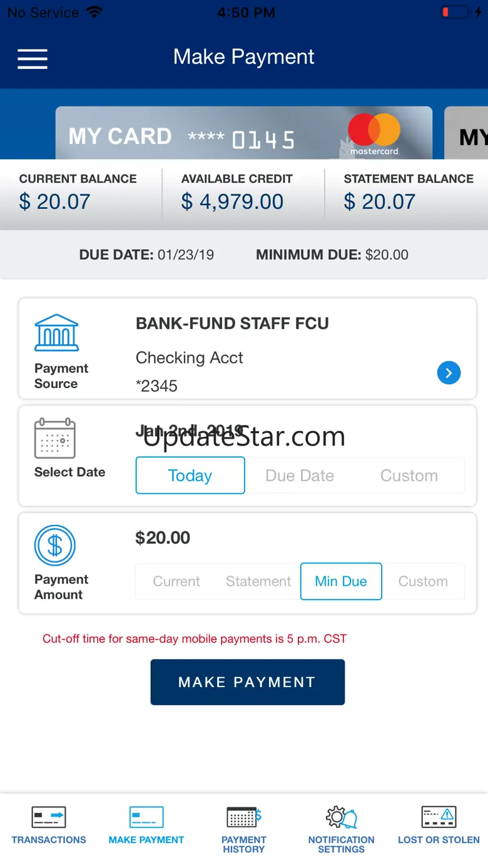488x868 pixels.
Task: Open the hamburger menu
Action: pyautogui.click(x=33, y=58)
